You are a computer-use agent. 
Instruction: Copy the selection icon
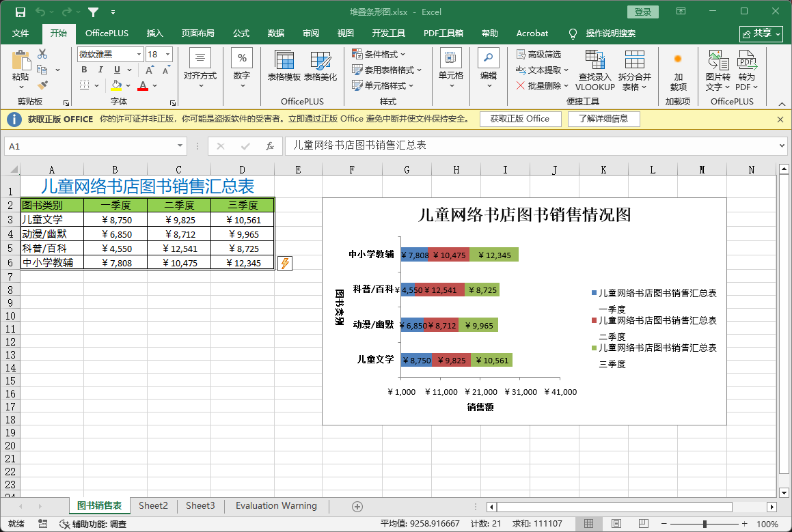coord(42,70)
